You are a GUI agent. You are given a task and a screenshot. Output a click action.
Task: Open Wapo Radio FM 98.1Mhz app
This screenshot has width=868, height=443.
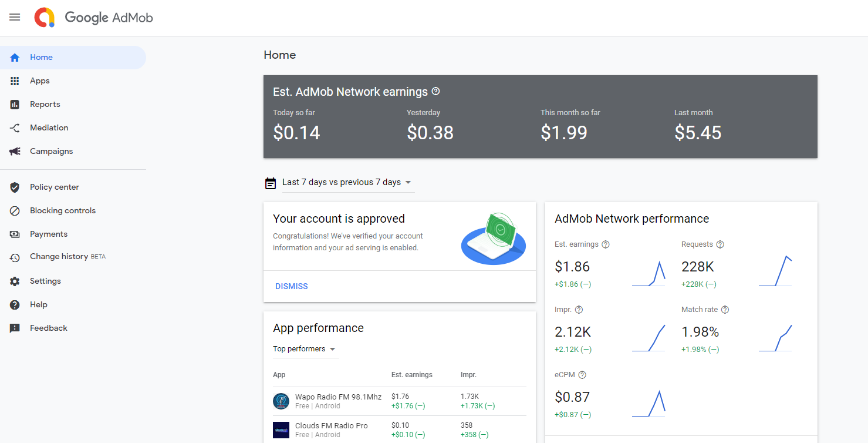point(338,397)
